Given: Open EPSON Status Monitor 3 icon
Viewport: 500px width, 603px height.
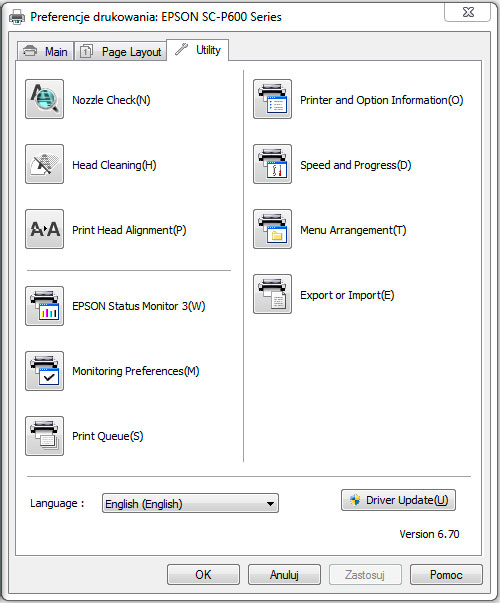Looking at the screenshot, I should (x=44, y=306).
